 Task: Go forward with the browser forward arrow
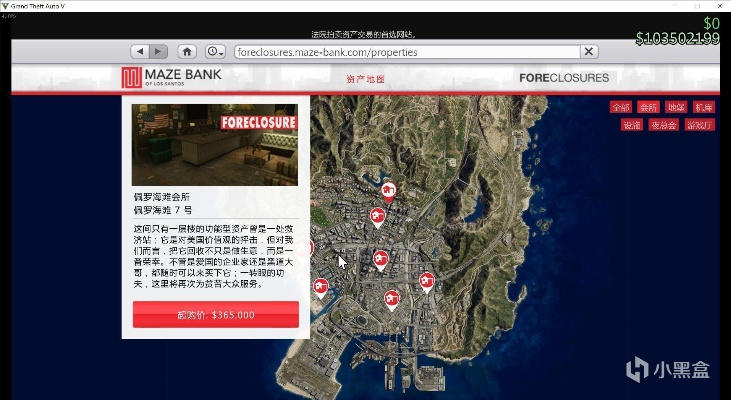[159, 51]
